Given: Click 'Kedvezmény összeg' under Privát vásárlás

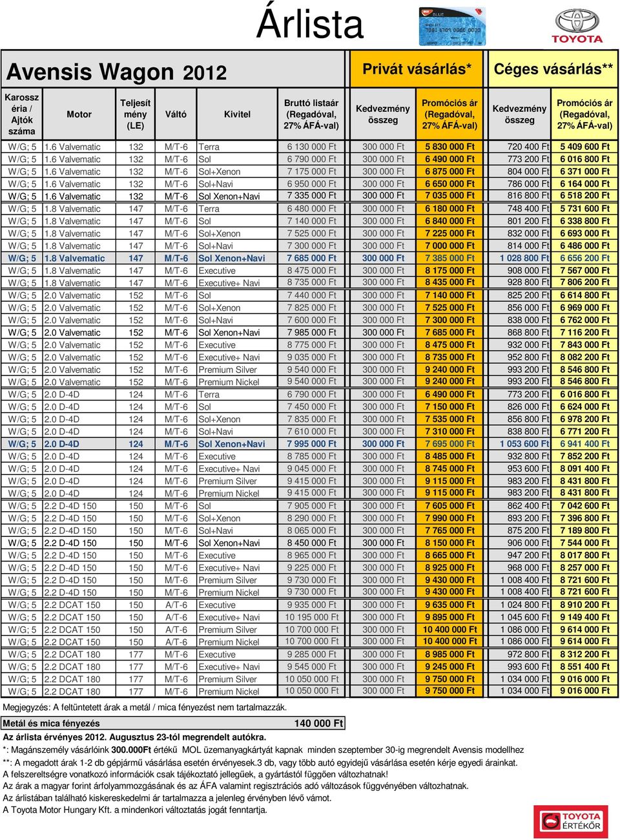Looking at the screenshot, I should click(383, 114).
